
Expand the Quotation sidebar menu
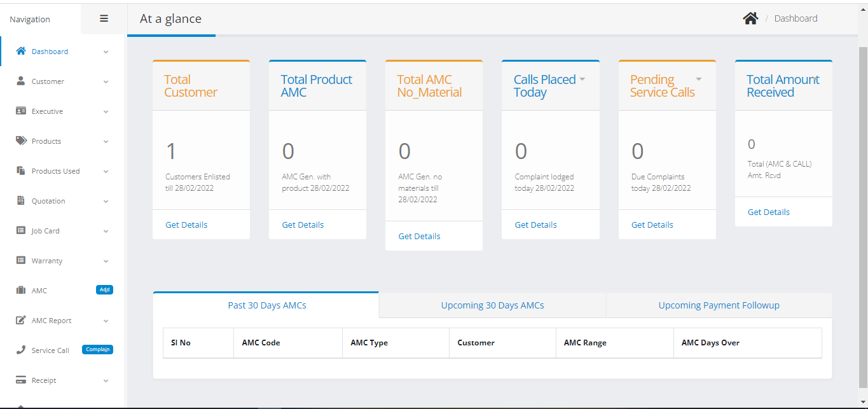point(106,201)
